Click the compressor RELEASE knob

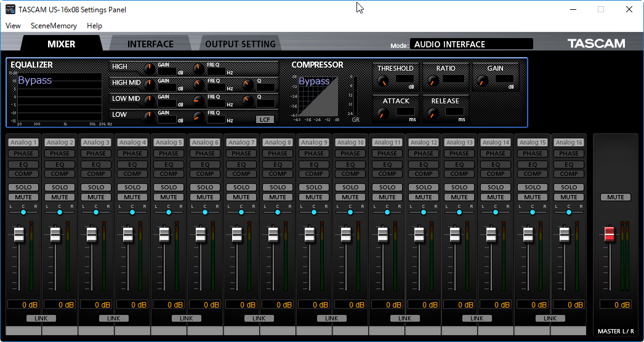pos(432,113)
